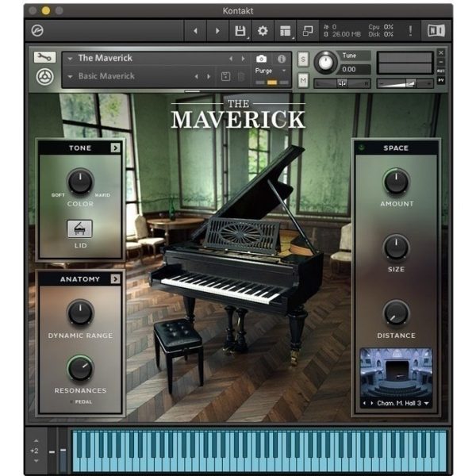Toggle PV button on instrument header
Image resolution: width=476 pixels, height=476 pixels.
pyautogui.click(x=441, y=80)
